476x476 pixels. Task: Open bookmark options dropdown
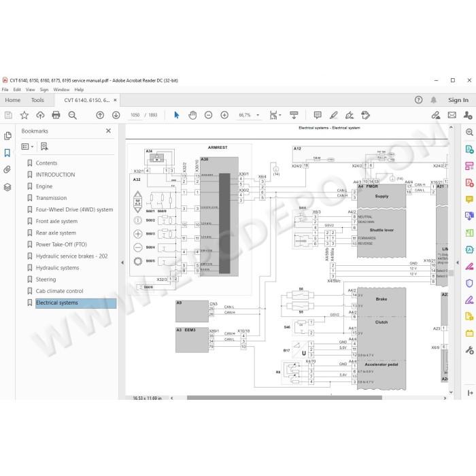(27, 147)
